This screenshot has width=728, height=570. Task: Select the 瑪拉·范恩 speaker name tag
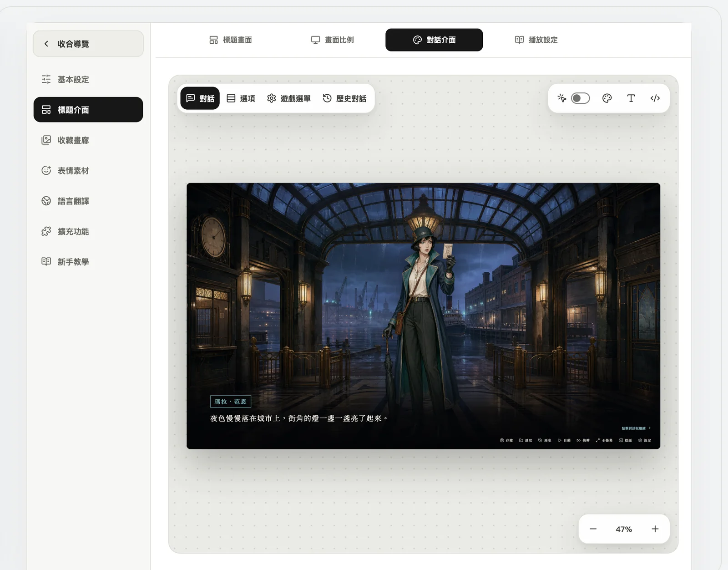[x=231, y=402]
